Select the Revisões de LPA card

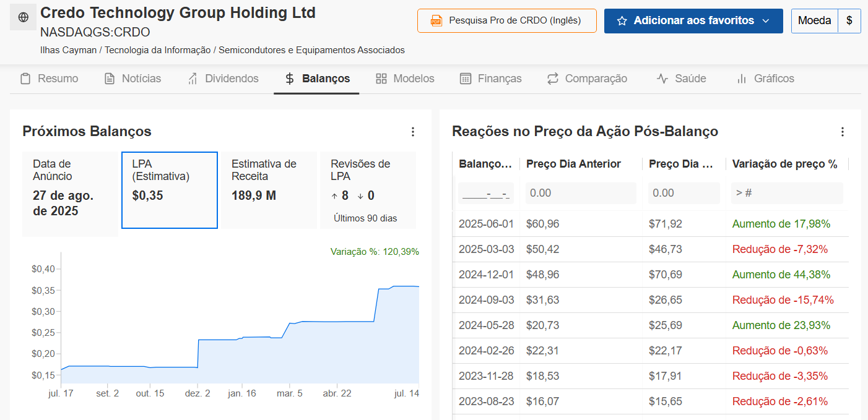click(x=368, y=190)
